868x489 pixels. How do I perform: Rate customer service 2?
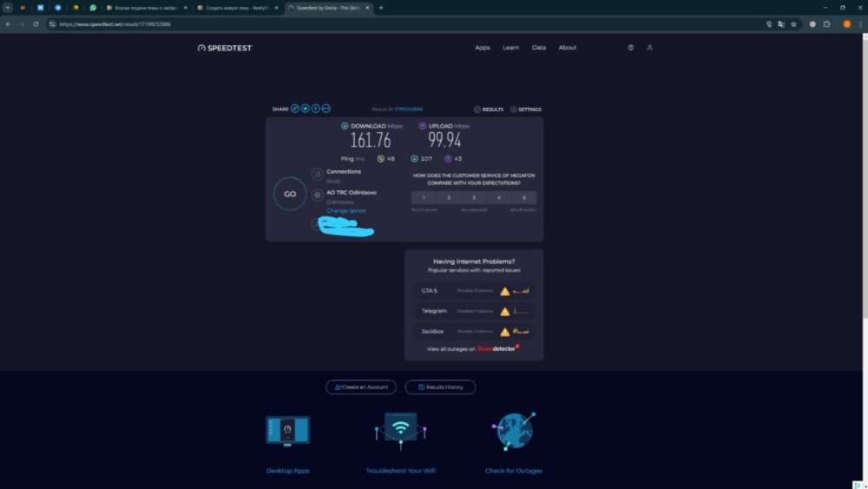[449, 198]
